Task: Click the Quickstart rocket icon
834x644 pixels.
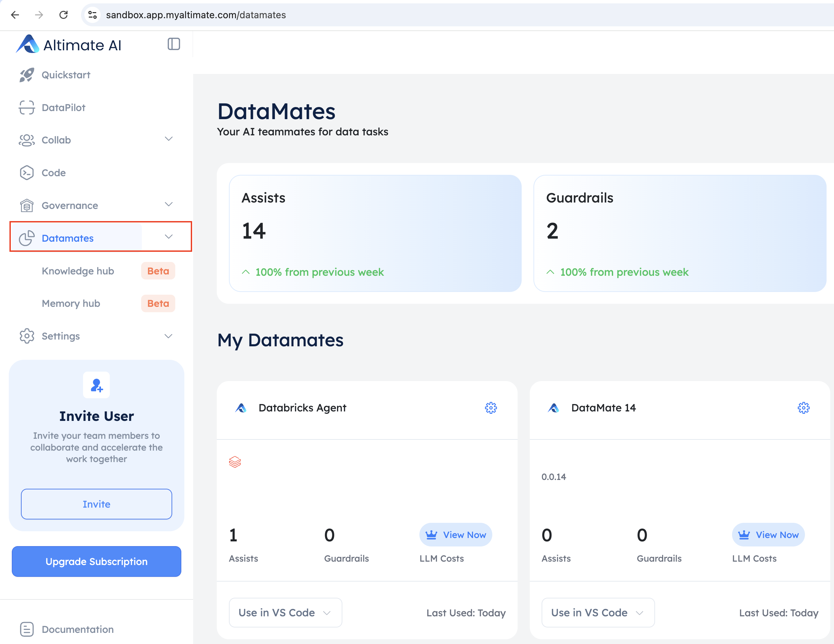Action: (27, 75)
